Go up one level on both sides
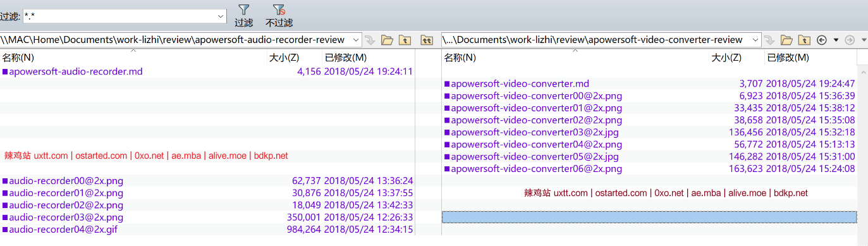The width and height of the screenshot is (868, 246). 427,40
